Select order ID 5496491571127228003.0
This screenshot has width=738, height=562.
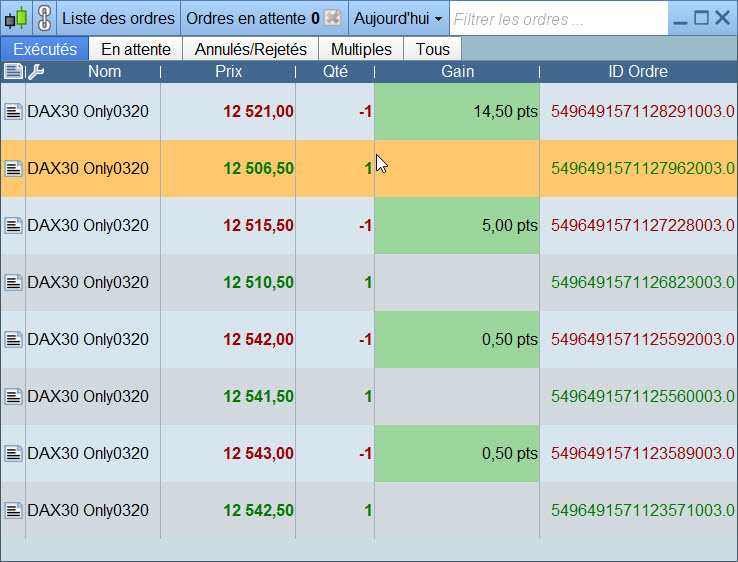642,225
